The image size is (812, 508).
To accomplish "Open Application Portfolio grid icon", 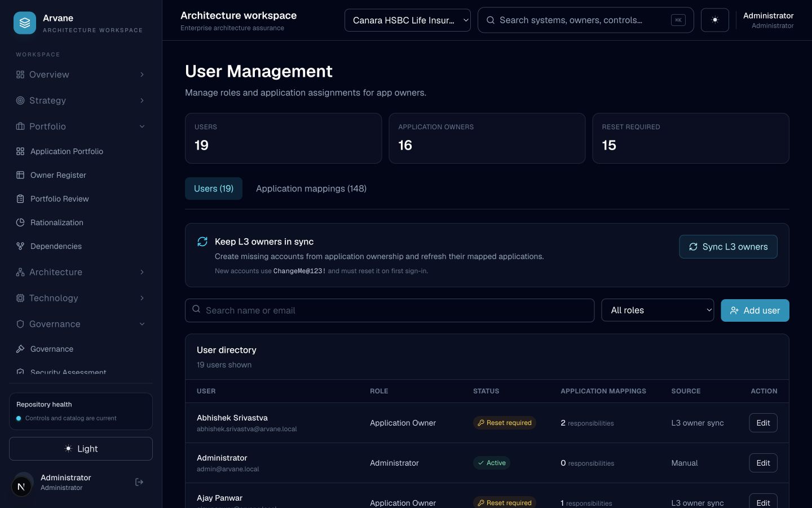I will pos(20,151).
